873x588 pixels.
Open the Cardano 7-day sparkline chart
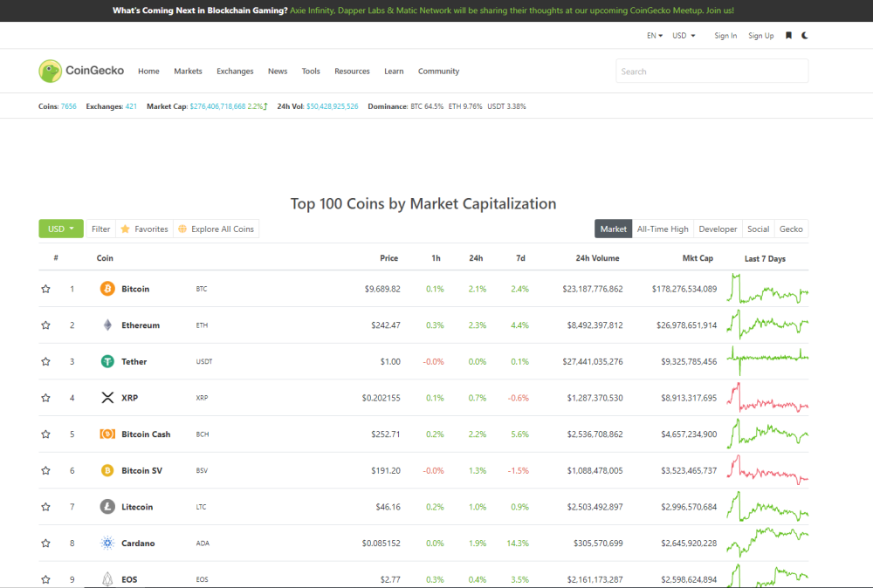coord(767,543)
